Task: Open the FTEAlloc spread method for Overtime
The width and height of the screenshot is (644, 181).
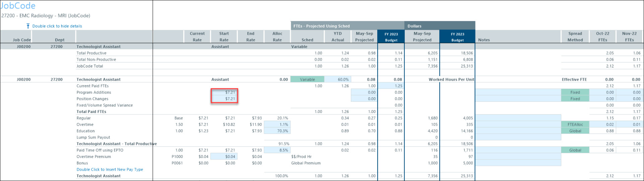Action: pyautogui.click(x=575, y=125)
